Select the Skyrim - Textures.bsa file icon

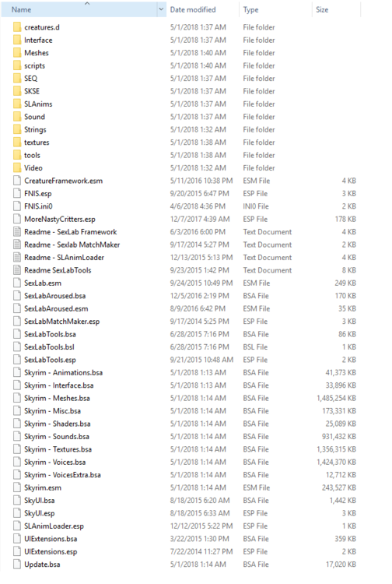tap(17, 449)
